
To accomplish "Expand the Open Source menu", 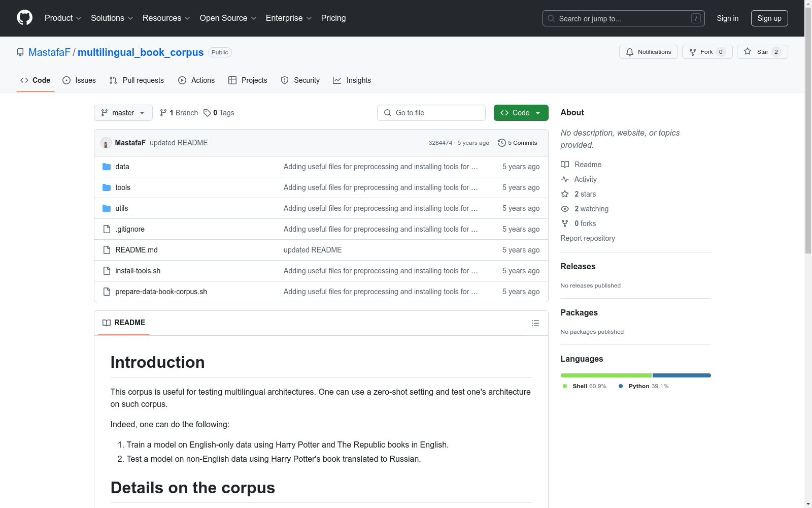I will (x=228, y=18).
